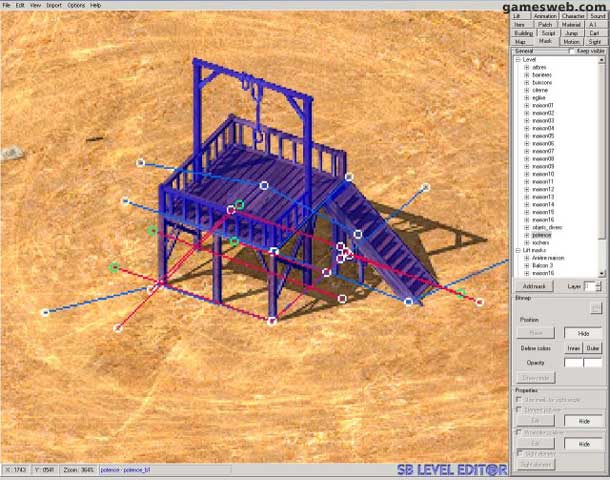Switch to the Animation tab
Viewport: 610px width, 480px height.
tap(545, 16)
